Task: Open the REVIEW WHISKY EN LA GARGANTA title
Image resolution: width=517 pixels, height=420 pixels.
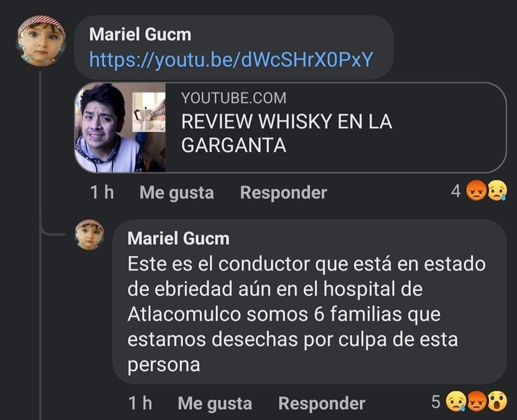Action: [x=286, y=133]
